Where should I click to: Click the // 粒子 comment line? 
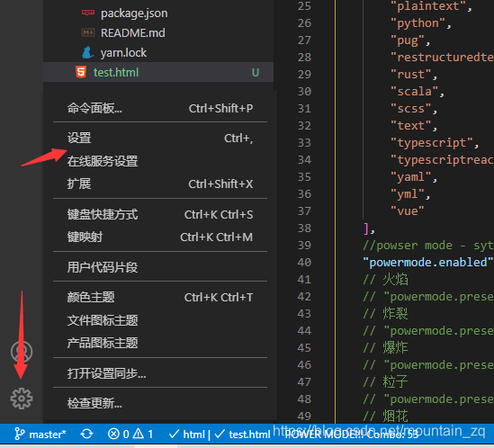tap(386, 381)
